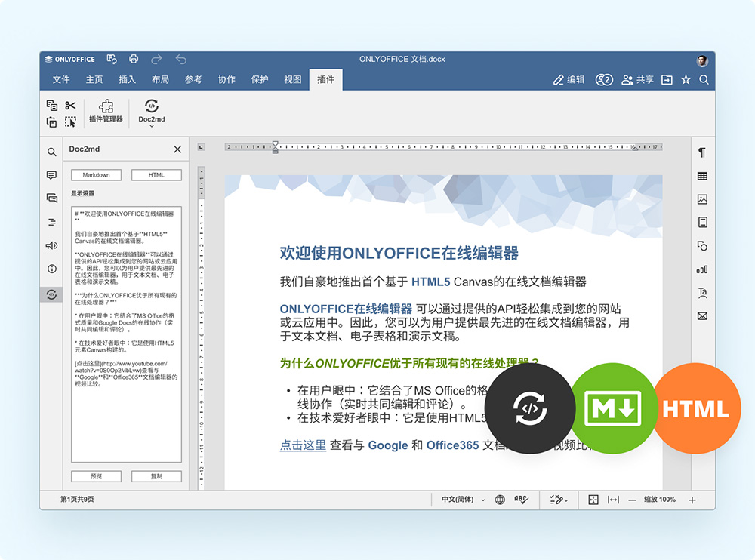Open the 保护 protection tab
The width and height of the screenshot is (755, 560).
(260, 79)
